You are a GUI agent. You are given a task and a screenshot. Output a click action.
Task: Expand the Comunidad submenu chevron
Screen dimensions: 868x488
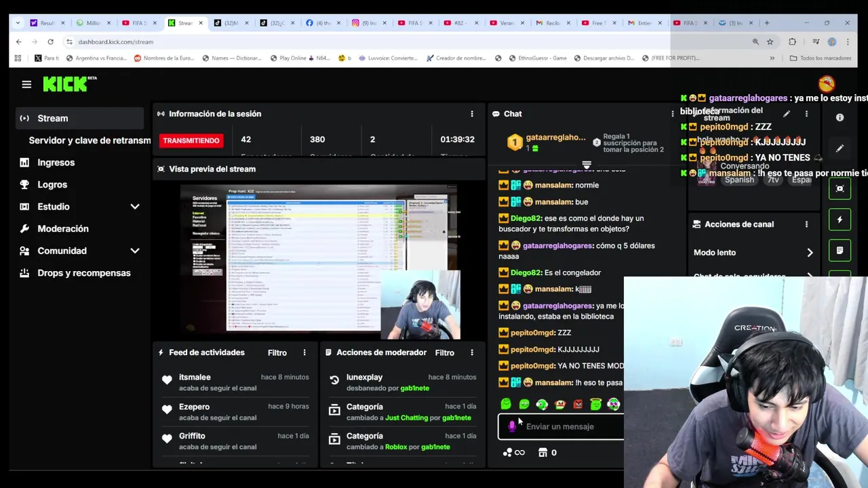pos(135,251)
